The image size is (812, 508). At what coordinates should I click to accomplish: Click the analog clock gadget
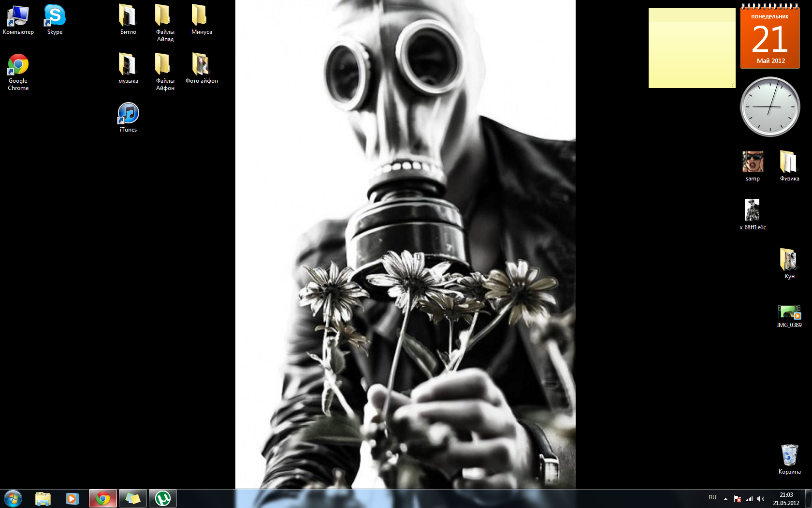click(x=770, y=107)
